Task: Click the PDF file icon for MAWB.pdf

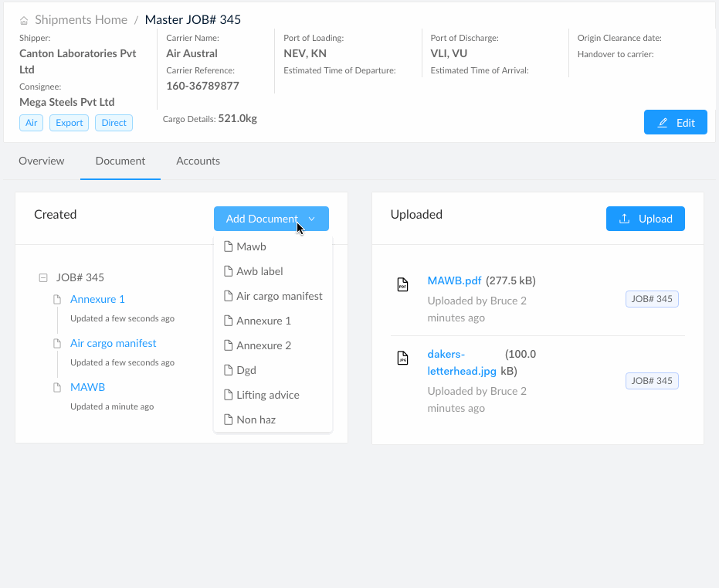Action: 402,284
